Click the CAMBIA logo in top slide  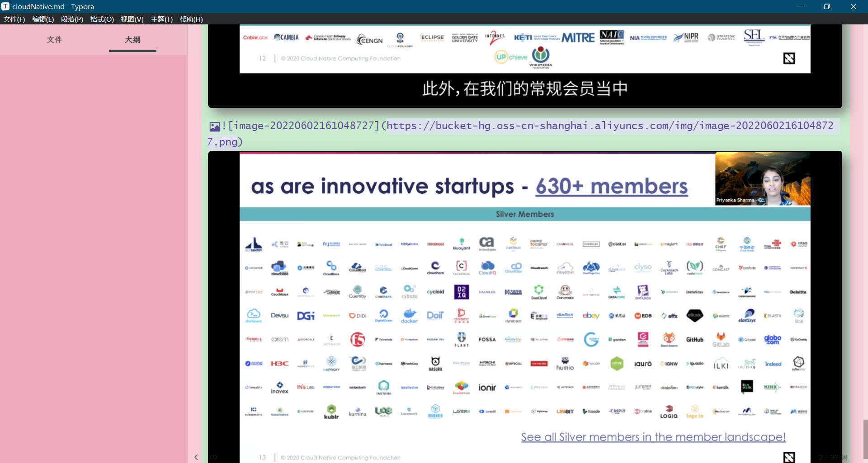click(x=286, y=37)
